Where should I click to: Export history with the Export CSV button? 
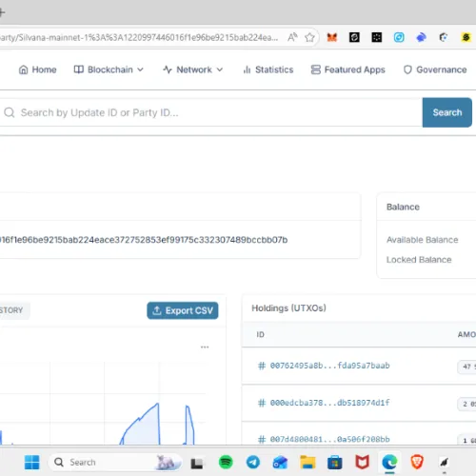pos(183,310)
